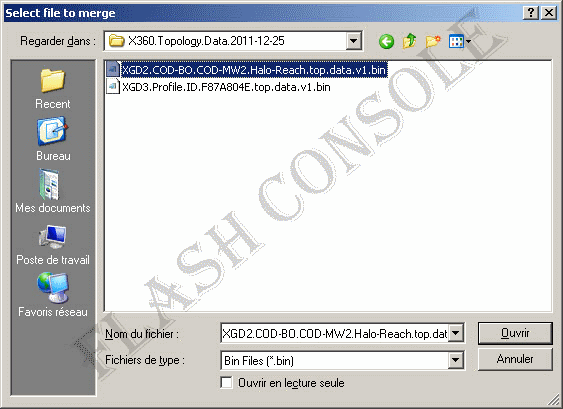Select XGD3.Profile.ID.F87A804E bin file

point(219,87)
